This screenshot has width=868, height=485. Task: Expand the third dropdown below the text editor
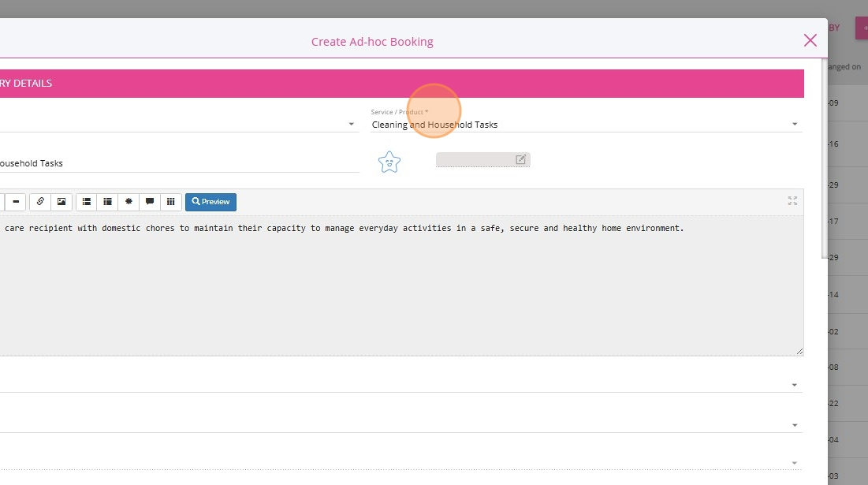(x=794, y=463)
